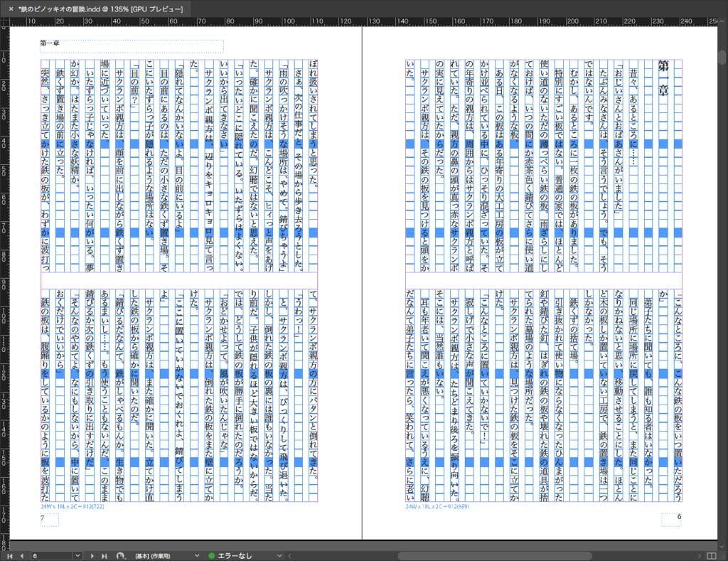Close the 鉄のピノッキオの冒険.indd document tab

11,9
